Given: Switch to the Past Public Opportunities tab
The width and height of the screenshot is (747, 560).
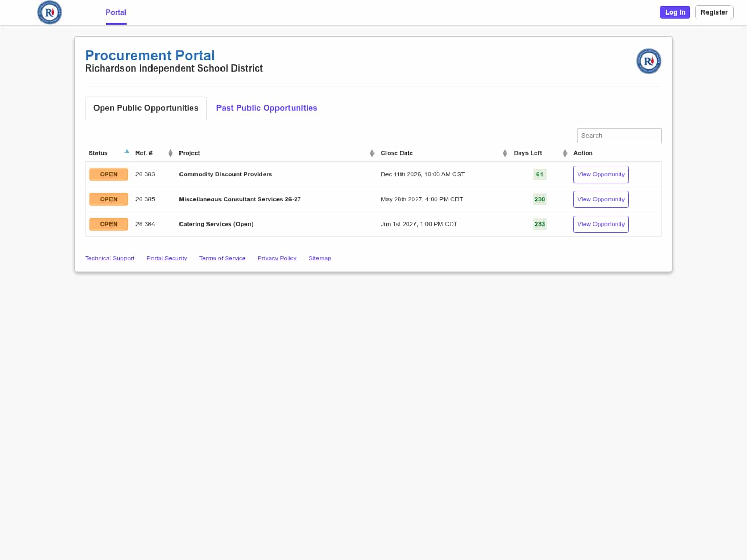Looking at the screenshot, I should (267, 108).
